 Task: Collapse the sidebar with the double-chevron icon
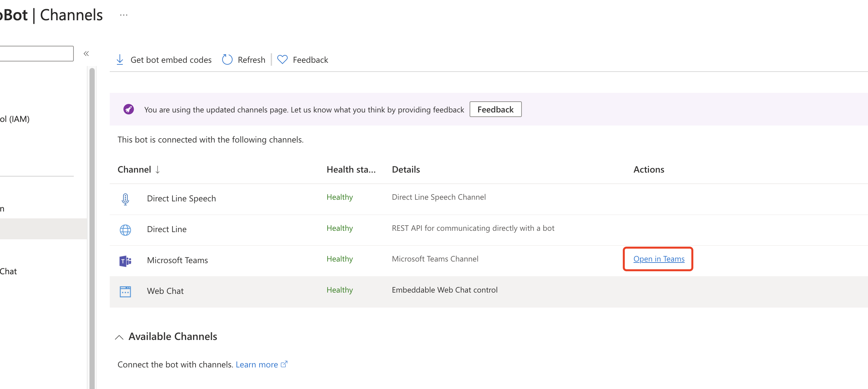86,54
